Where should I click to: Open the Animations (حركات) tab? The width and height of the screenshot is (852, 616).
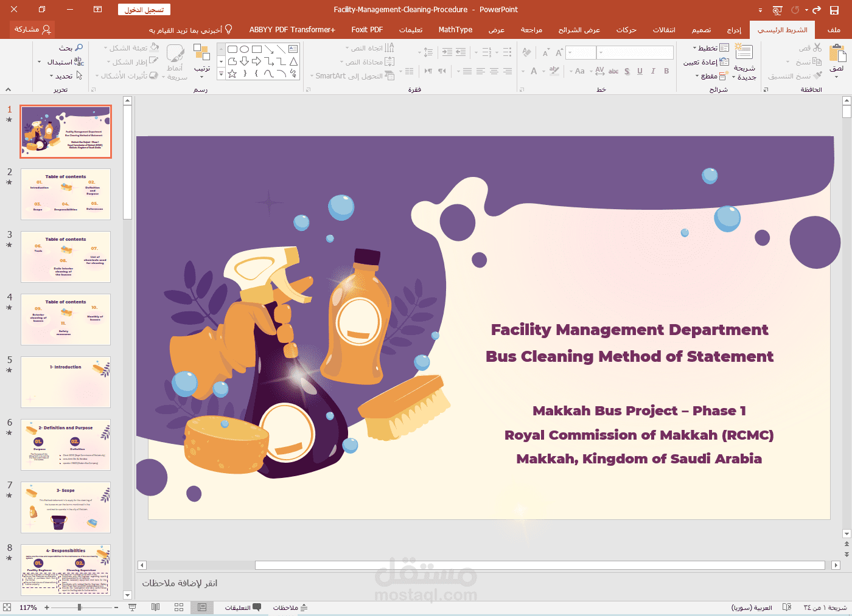(626, 29)
